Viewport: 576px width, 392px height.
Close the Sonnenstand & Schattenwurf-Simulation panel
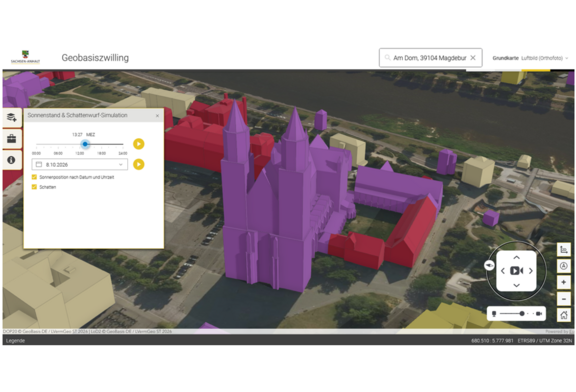(157, 116)
